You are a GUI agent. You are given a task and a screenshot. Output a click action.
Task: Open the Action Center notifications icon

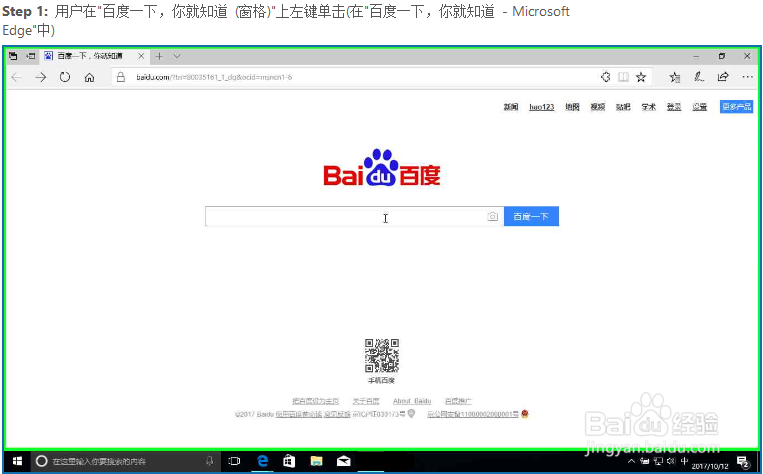click(743, 461)
